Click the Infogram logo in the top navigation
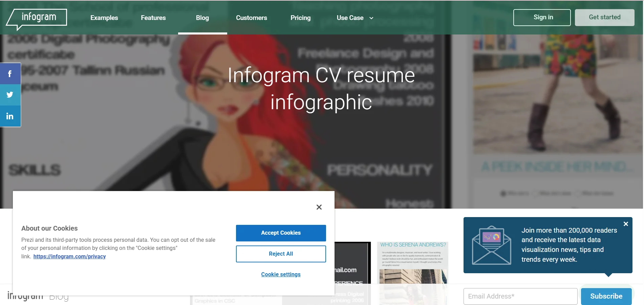 click(36, 17)
